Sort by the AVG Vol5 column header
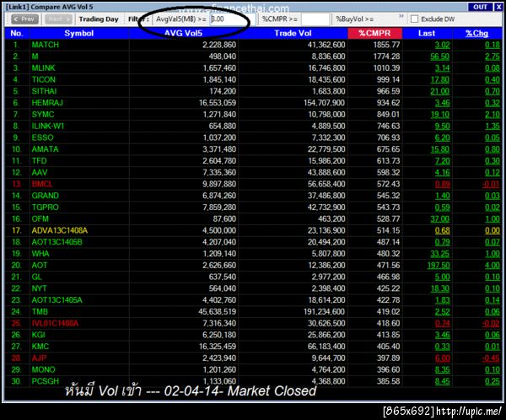506x420 pixels. point(183,33)
